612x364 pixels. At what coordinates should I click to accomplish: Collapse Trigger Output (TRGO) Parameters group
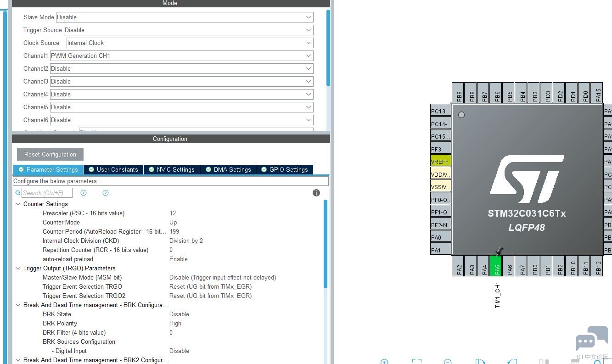[x=18, y=268]
